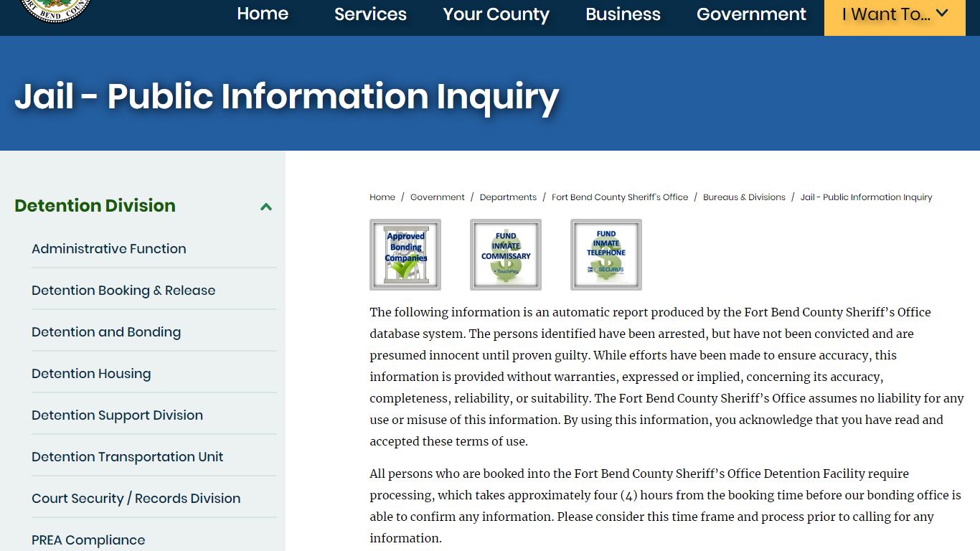Open Administrative Function sidebar link
980x551 pixels.
point(109,249)
